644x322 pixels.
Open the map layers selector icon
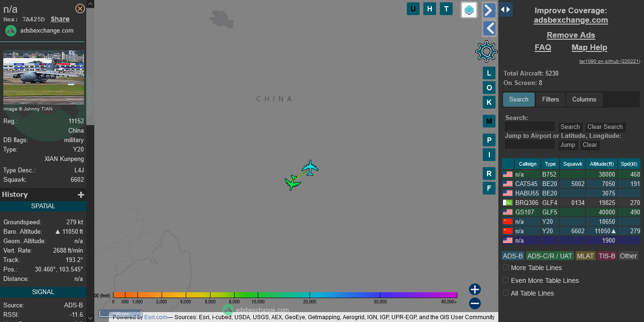[x=469, y=10]
